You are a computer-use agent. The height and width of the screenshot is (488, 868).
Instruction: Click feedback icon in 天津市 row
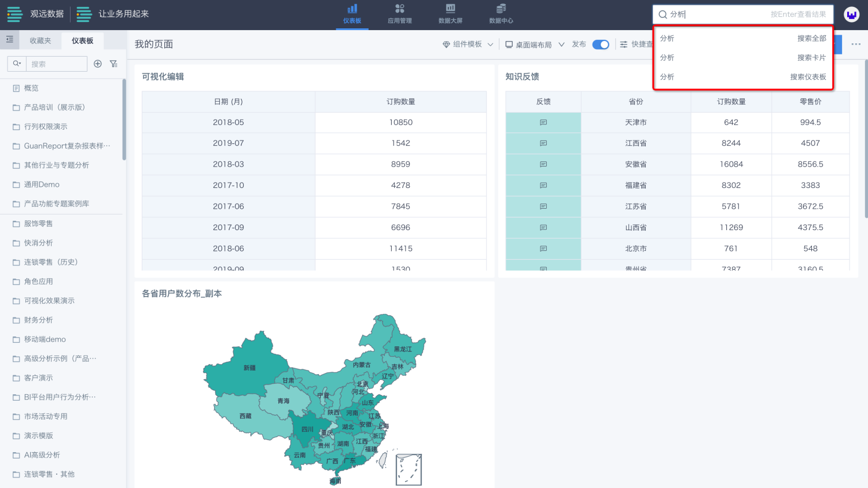(543, 123)
